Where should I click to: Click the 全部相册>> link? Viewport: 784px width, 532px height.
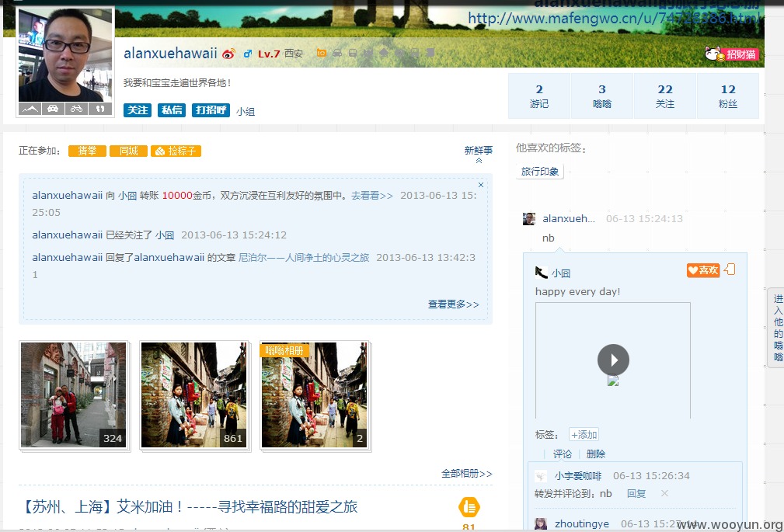(x=466, y=474)
